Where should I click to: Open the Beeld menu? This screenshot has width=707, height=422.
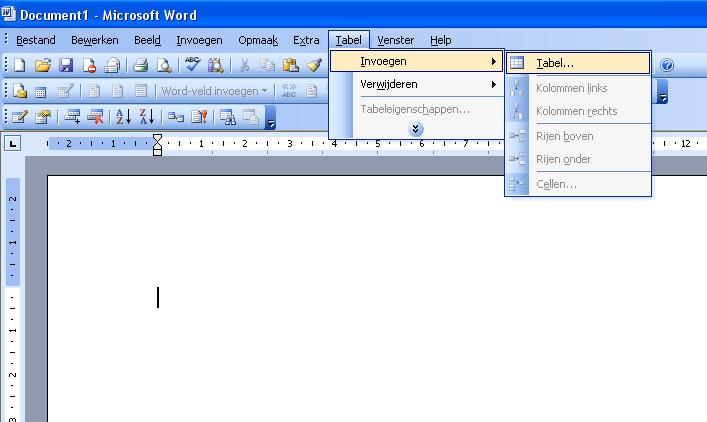147,40
